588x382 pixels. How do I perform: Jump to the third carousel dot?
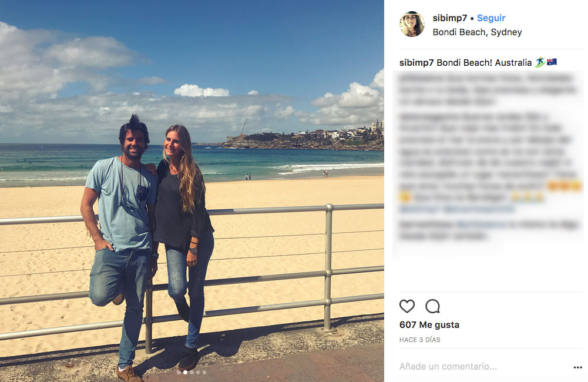(x=191, y=372)
